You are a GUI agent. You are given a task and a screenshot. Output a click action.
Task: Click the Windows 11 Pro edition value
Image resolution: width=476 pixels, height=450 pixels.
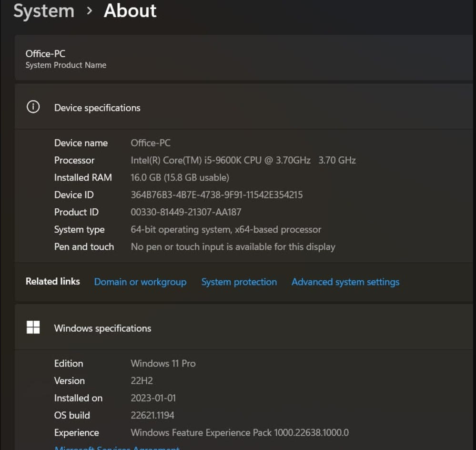(x=163, y=363)
